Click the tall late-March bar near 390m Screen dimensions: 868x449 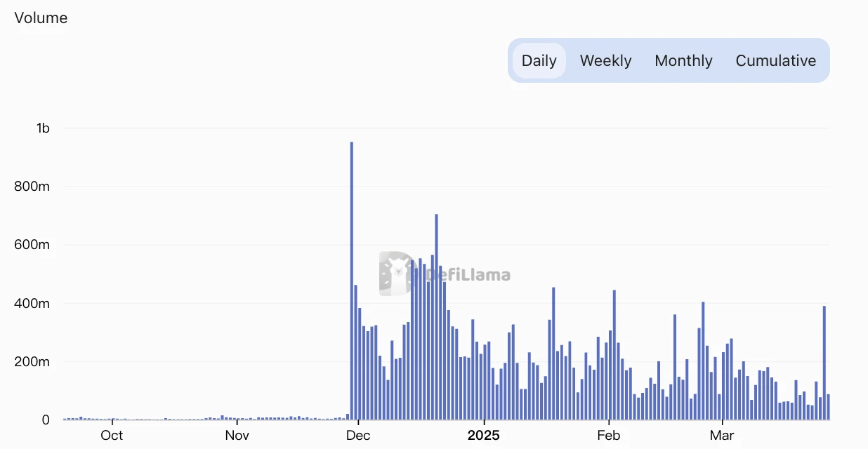[x=824, y=363]
